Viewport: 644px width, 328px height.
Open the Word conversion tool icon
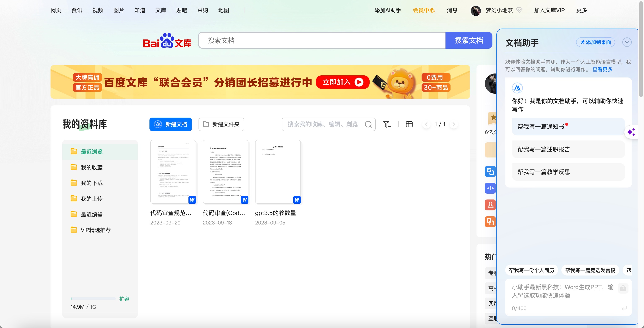pos(490,172)
